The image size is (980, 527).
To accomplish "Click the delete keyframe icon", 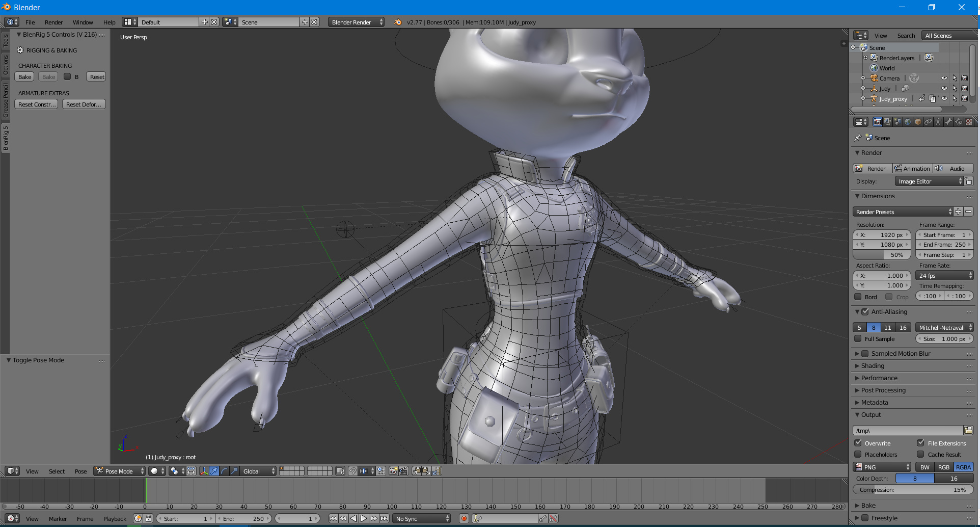I will coord(553,518).
